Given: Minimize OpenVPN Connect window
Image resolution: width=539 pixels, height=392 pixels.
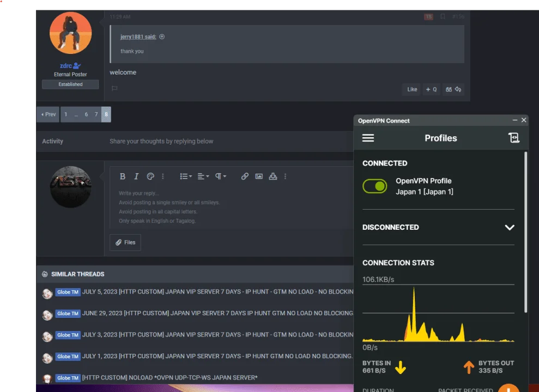Looking at the screenshot, I should tap(514, 120).
